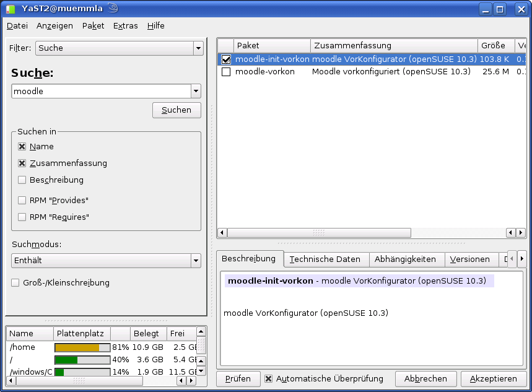Click the /windows/C row label
Screen dimensions: 532x392
(x=31, y=372)
